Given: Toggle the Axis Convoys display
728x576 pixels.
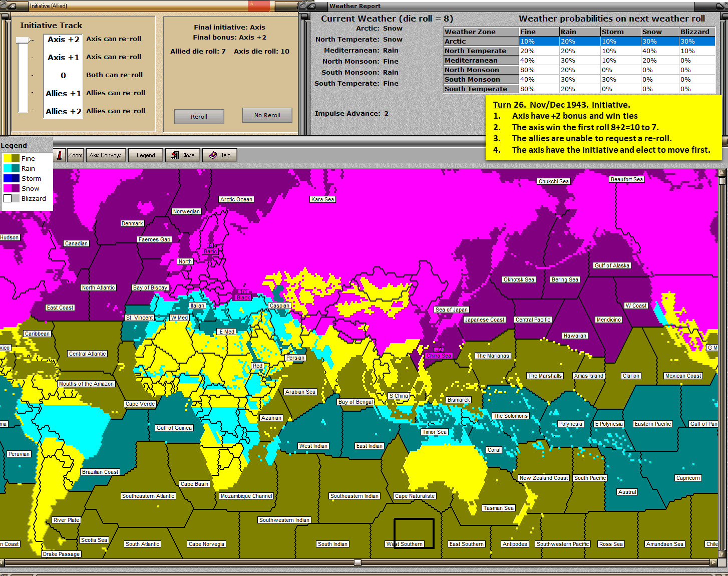Looking at the screenshot, I should 105,155.
